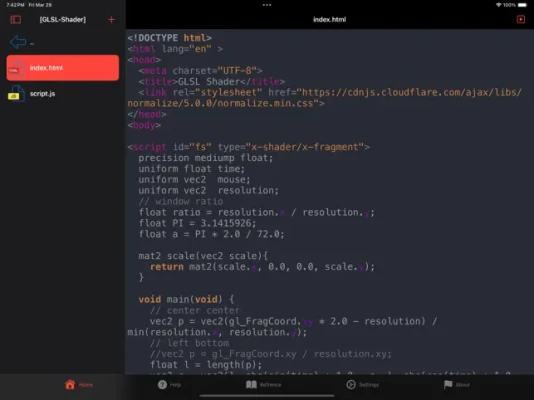Tap the index.html title in header
The width and height of the screenshot is (534, 400).
tap(329, 19)
